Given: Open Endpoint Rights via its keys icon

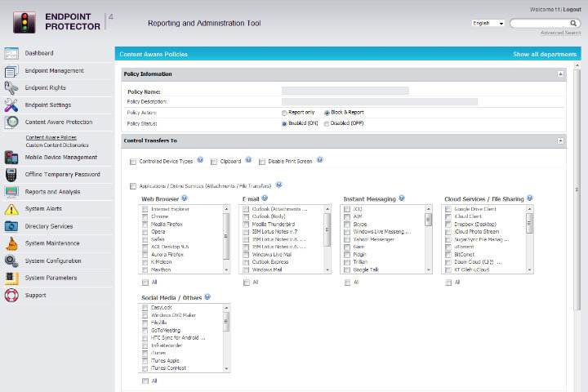Looking at the screenshot, I should click(x=11, y=88).
